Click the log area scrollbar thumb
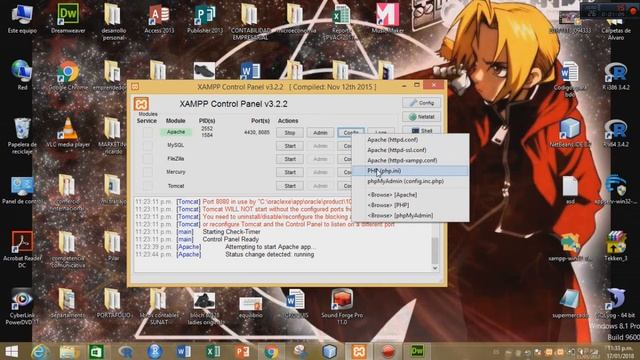This screenshot has height=360, width=640. pyautogui.click(x=435, y=251)
